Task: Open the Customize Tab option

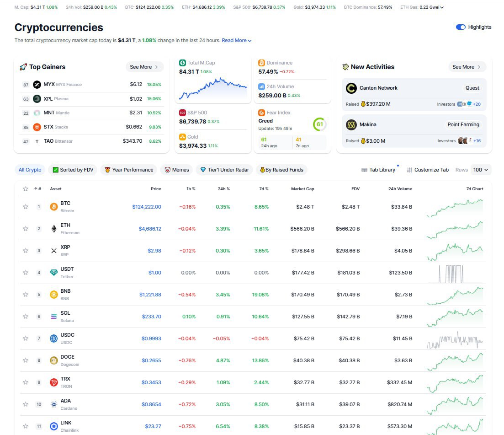Action: [428, 170]
